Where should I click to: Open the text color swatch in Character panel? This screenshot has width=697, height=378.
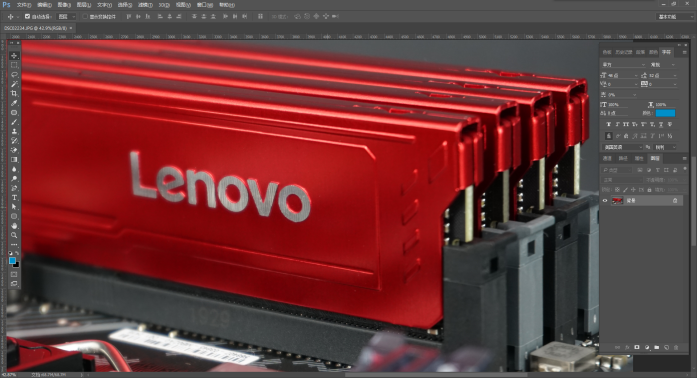pyautogui.click(x=665, y=113)
